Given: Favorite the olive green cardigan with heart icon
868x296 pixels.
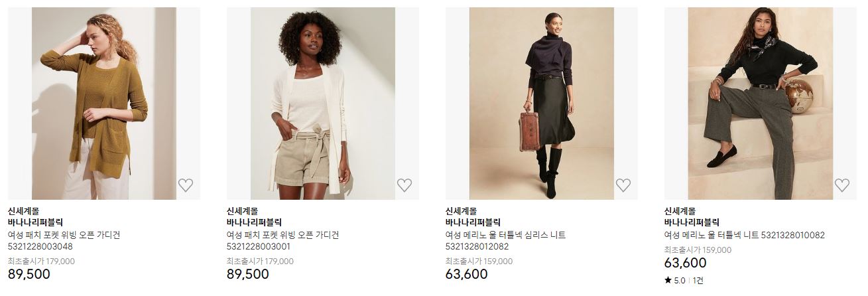Looking at the screenshot, I should pos(186,186).
